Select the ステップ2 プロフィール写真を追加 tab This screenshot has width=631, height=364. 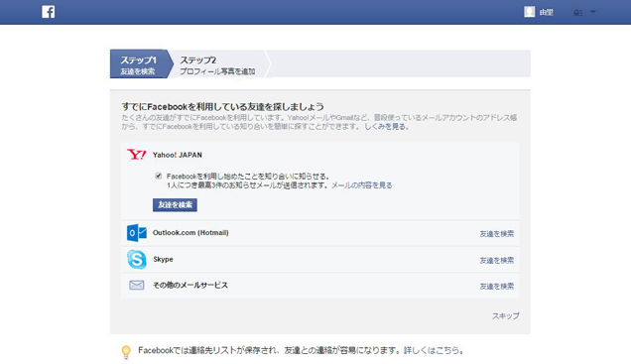point(217,65)
